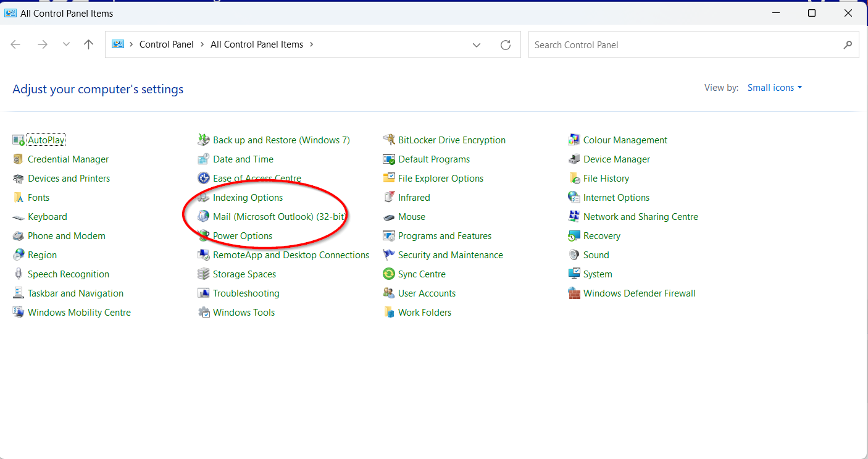Open the recent locations dropdown arrow
Viewport: 868px width, 459px height.
tap(66, 44)
